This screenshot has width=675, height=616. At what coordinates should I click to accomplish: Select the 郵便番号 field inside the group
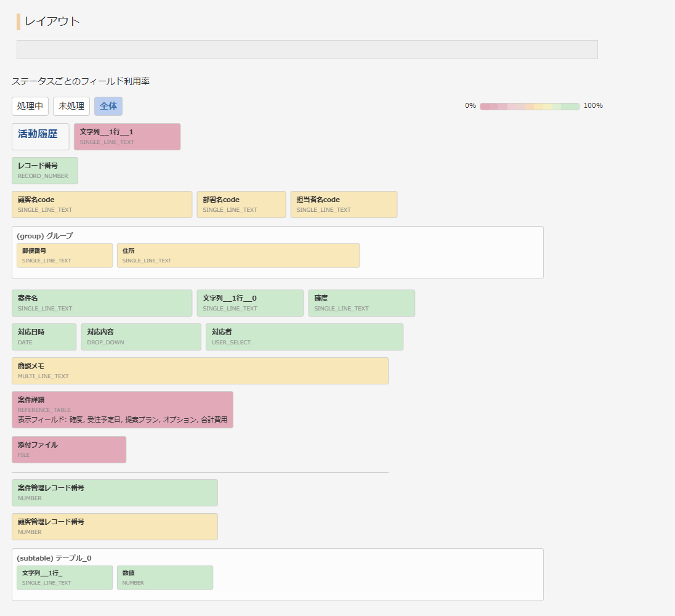(x=64, y=255)
